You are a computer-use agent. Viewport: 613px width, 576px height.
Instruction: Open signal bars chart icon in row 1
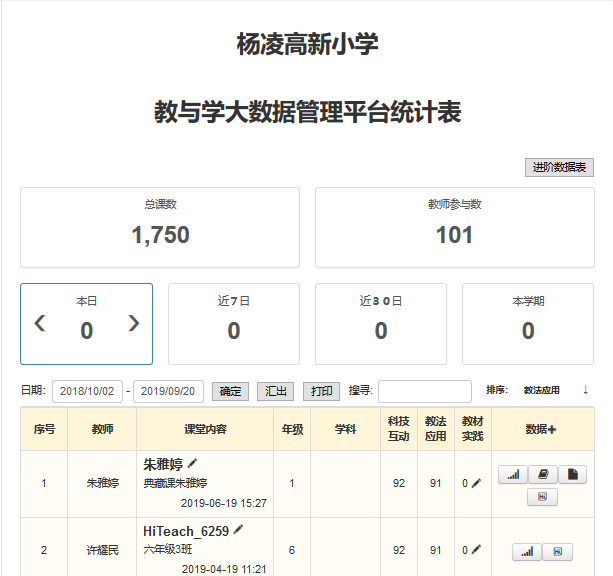[x=513, y=475]
